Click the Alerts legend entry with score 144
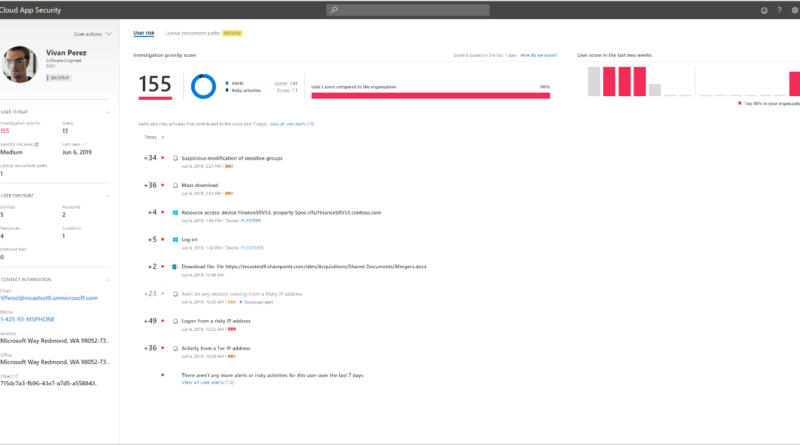This screenshot has width=800, height=445. pos(261,83)
